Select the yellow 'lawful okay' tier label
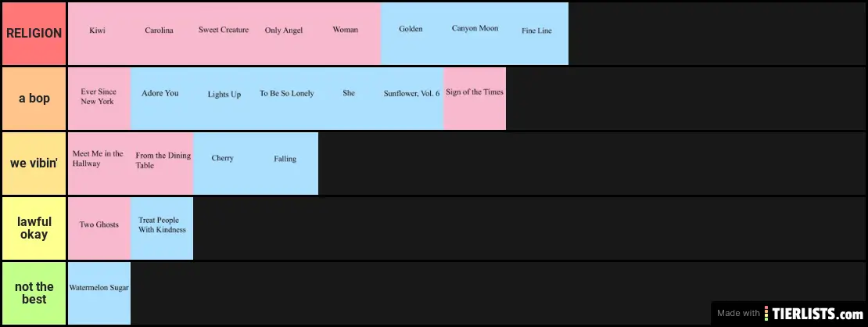Viewport: 868px width, 327px height. [34, 228]
